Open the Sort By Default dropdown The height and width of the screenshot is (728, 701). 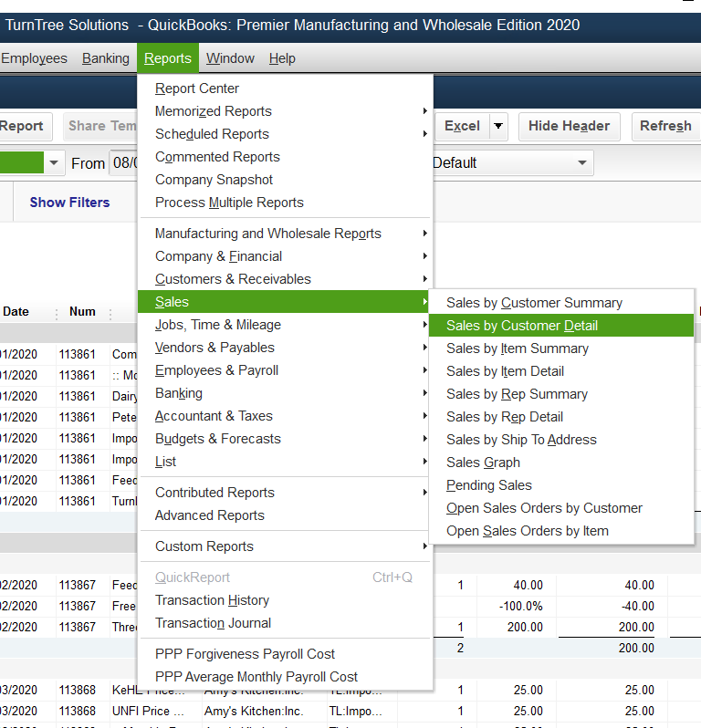pos(511,163)
